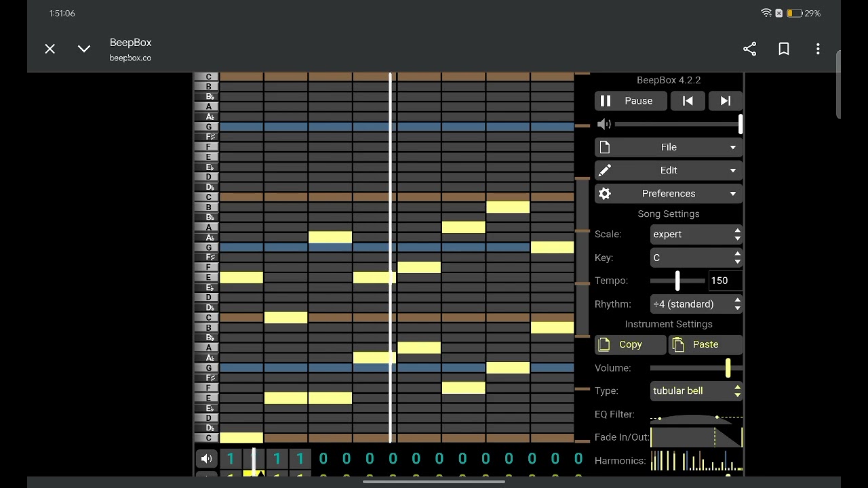The width and height of the screenshot is (868, 488).
Task: Open the Key selector showing C
Action: point(696,258)
